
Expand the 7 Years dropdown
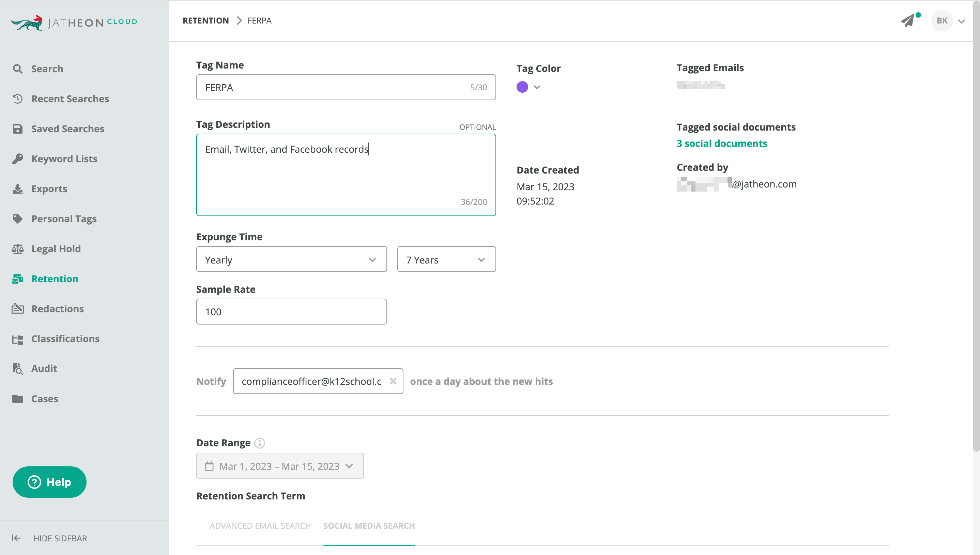(446, 259)
